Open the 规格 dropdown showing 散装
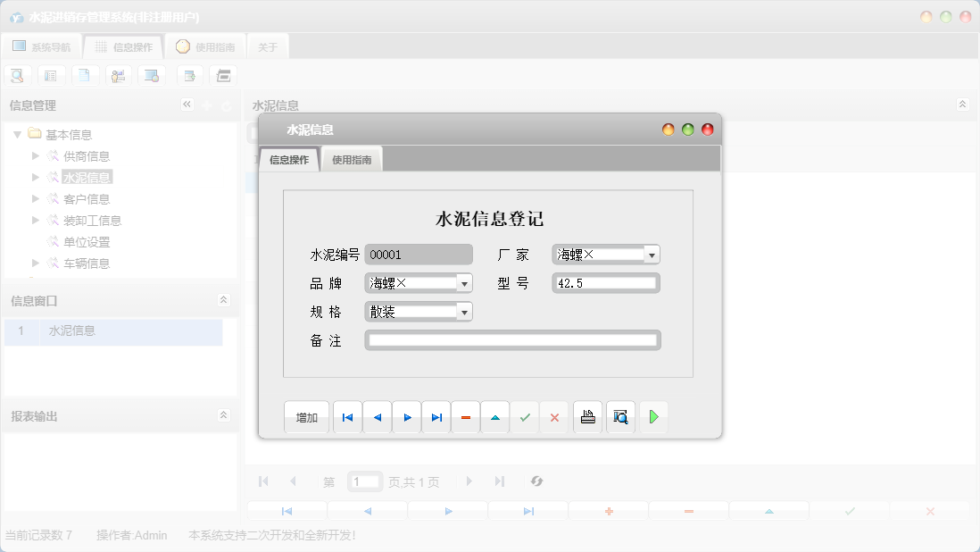Image resolution: width=980 pixels, height=552 pixels. pyautogui.click(x=465, y=312)
